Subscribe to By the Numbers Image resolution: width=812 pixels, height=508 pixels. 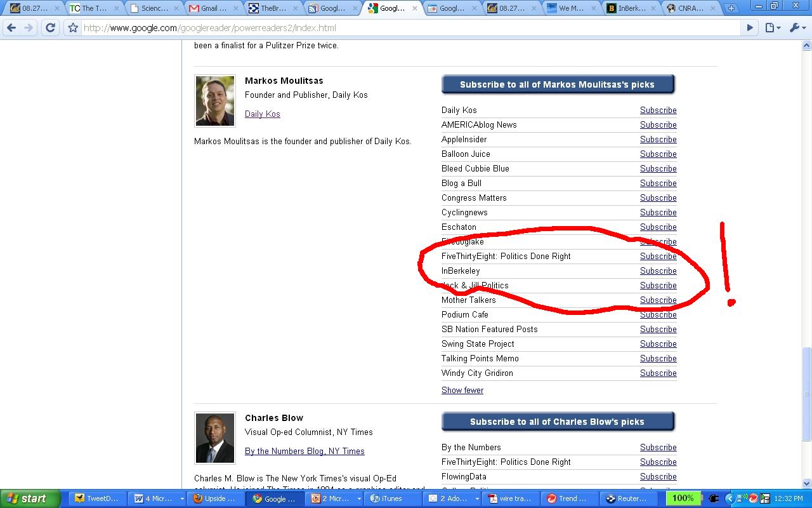coord(658,447)
